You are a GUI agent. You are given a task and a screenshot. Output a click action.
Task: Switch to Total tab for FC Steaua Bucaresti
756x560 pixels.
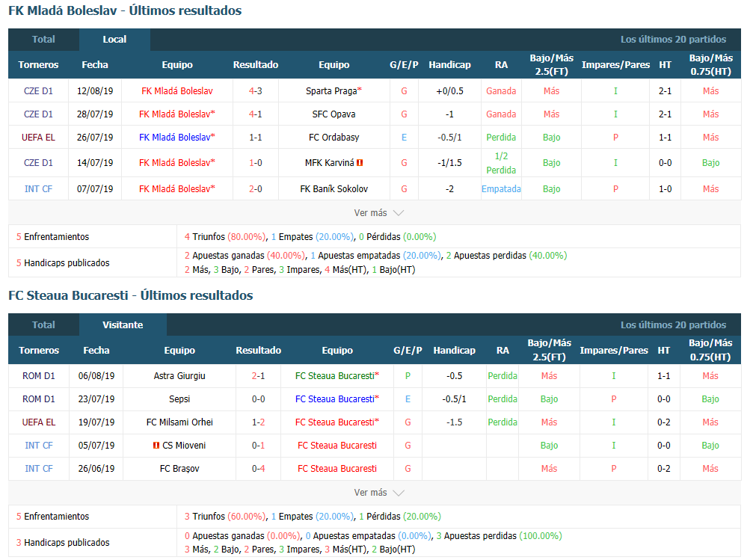[43, 324]
